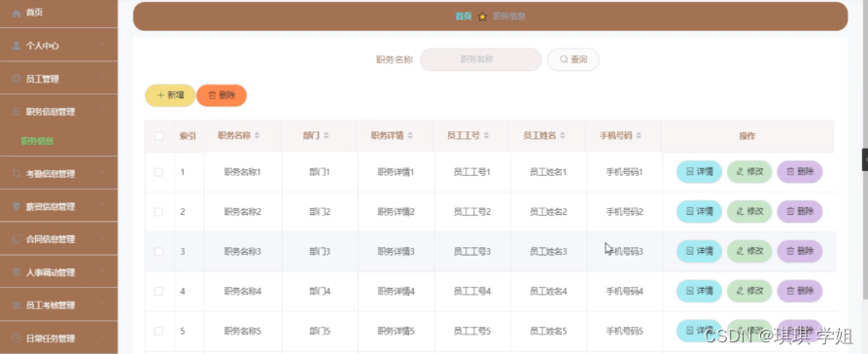This screenshot has width=868, height=354.
Task: Expand the 薪资信息管理 chevron
Action: 103,205
